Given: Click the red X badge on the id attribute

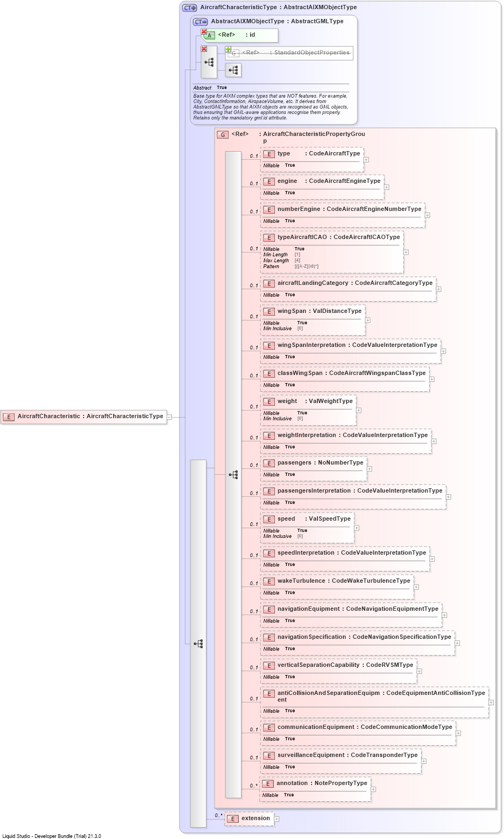Looking at the screenshot, I should click(x=204, y=32).
